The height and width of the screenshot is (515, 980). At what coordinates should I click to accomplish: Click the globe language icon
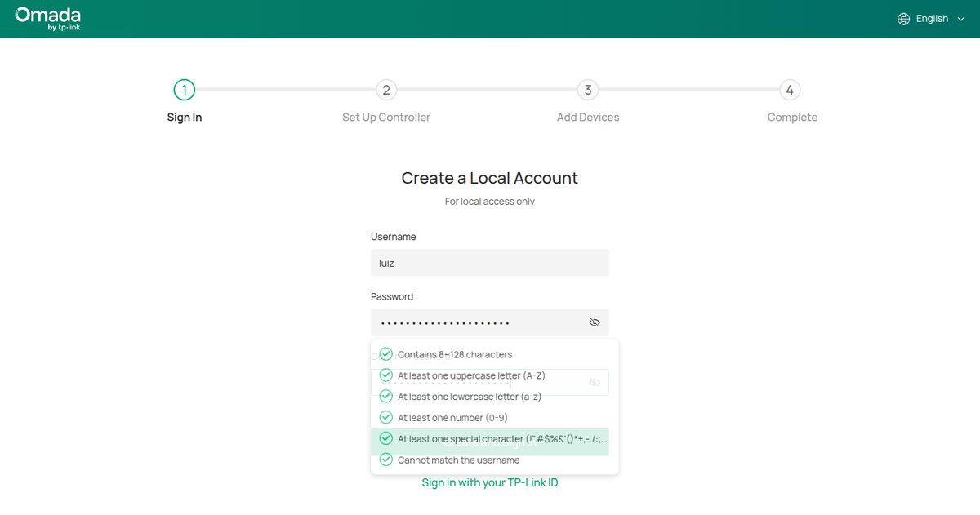(903, 19)
